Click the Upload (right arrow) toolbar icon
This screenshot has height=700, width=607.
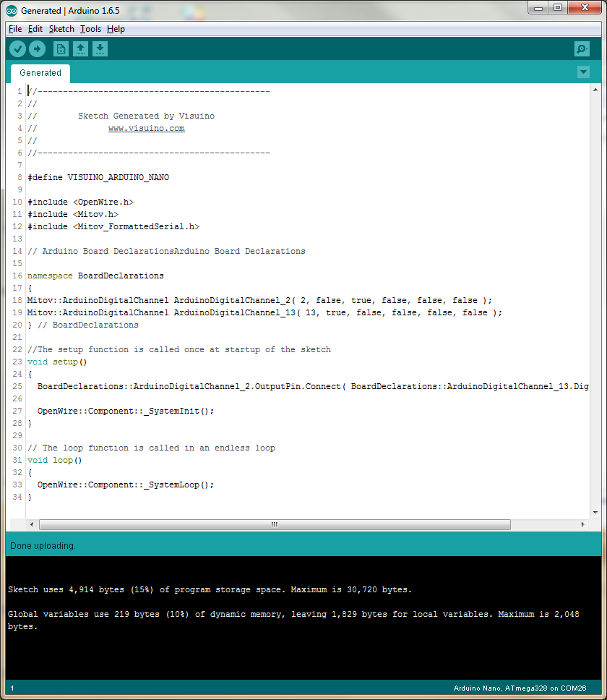pos(37,48)
